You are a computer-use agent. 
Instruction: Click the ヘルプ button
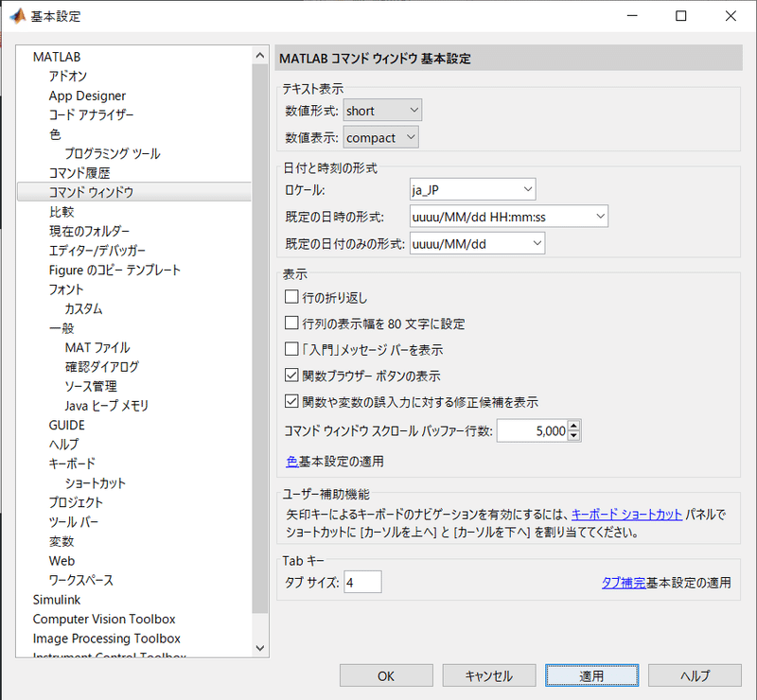(x=695, y=675)
